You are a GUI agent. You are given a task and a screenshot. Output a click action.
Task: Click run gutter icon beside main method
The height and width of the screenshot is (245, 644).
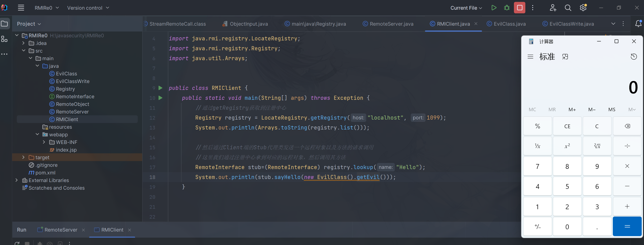click(160, 98)
